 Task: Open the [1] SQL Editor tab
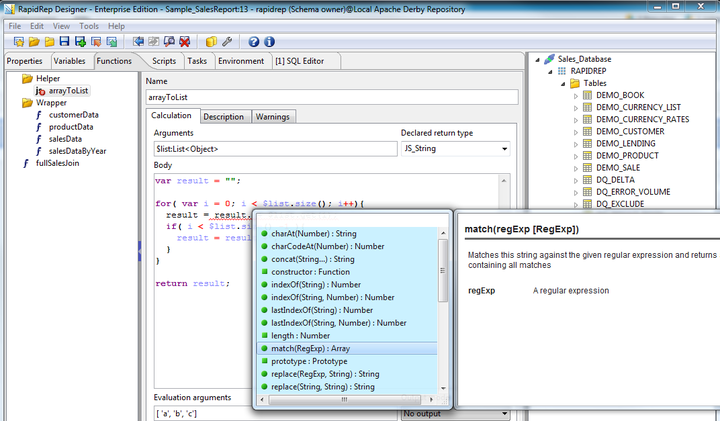coord(299,61)
